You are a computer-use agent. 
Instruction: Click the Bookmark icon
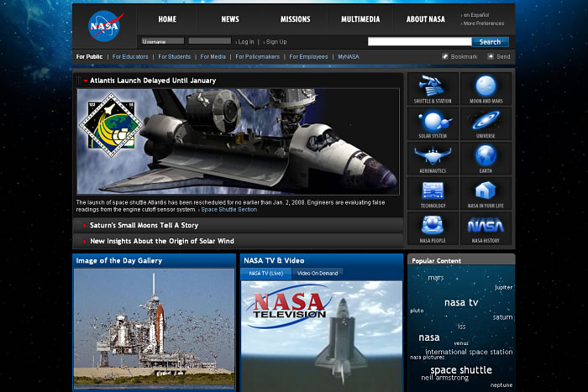click(444, 56)
